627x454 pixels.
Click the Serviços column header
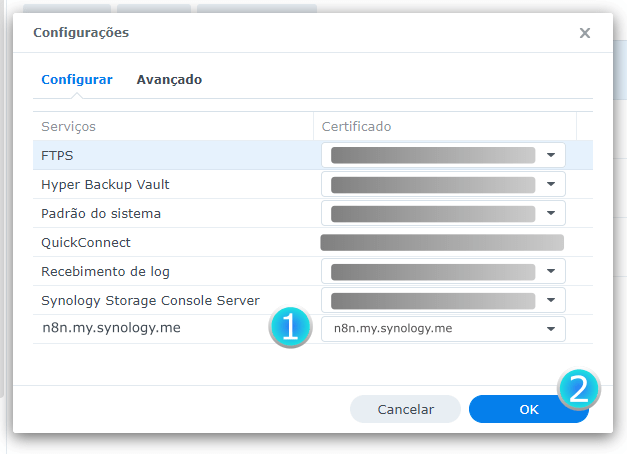(68, 126)
